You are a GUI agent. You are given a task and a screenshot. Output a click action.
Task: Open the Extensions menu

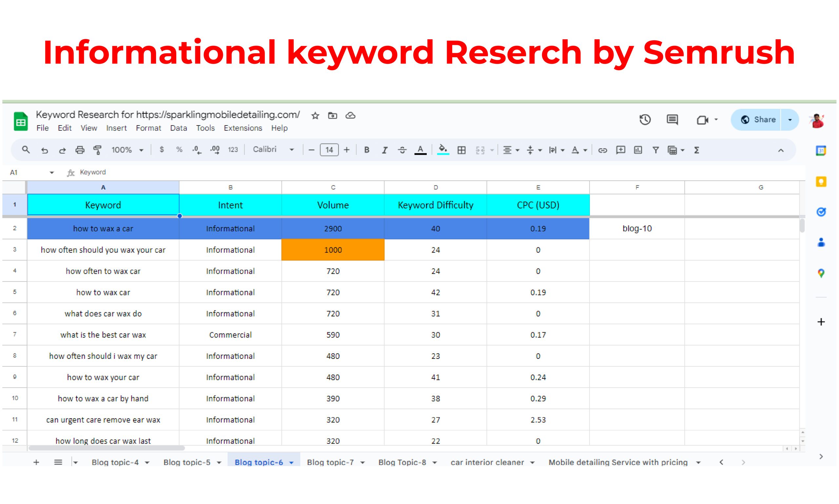pos(243,128)
